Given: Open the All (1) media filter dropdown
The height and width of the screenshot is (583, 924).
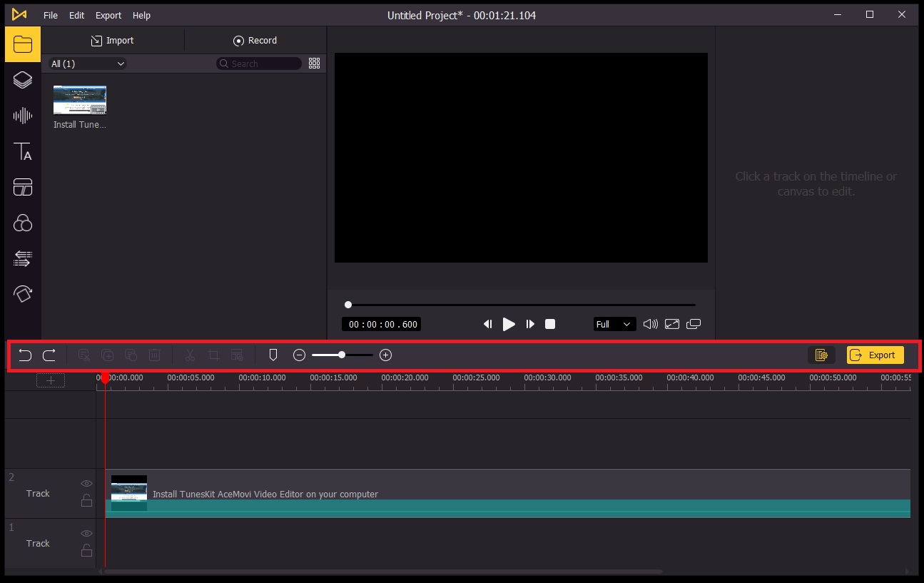Looking at the screenshot, I should [x=86, y=64].
